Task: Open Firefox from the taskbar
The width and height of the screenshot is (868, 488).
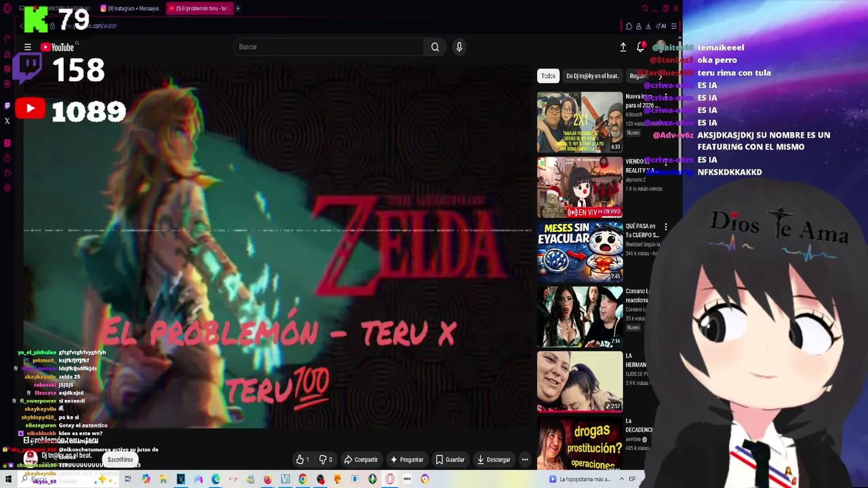Action: point(268,479)
